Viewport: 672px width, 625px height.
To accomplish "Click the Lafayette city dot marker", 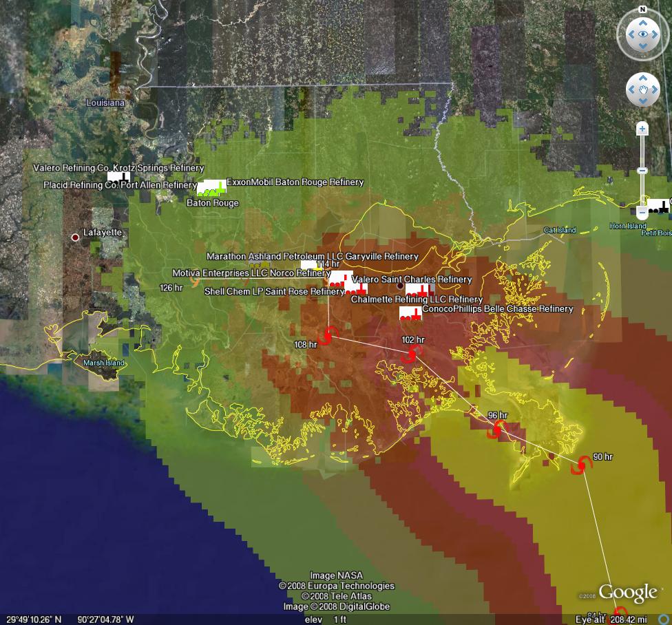I will (x=76, y=237).
